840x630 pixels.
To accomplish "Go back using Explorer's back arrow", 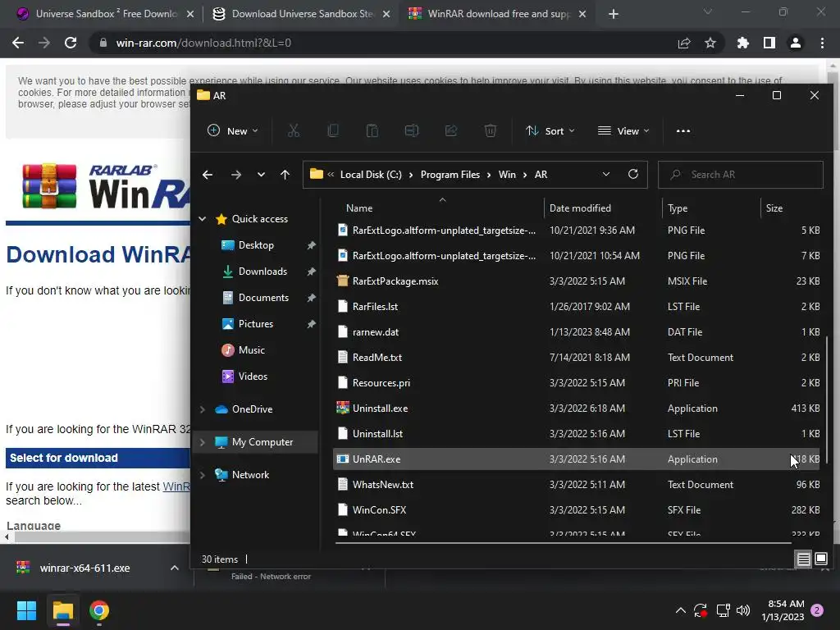I will (208, 175).
